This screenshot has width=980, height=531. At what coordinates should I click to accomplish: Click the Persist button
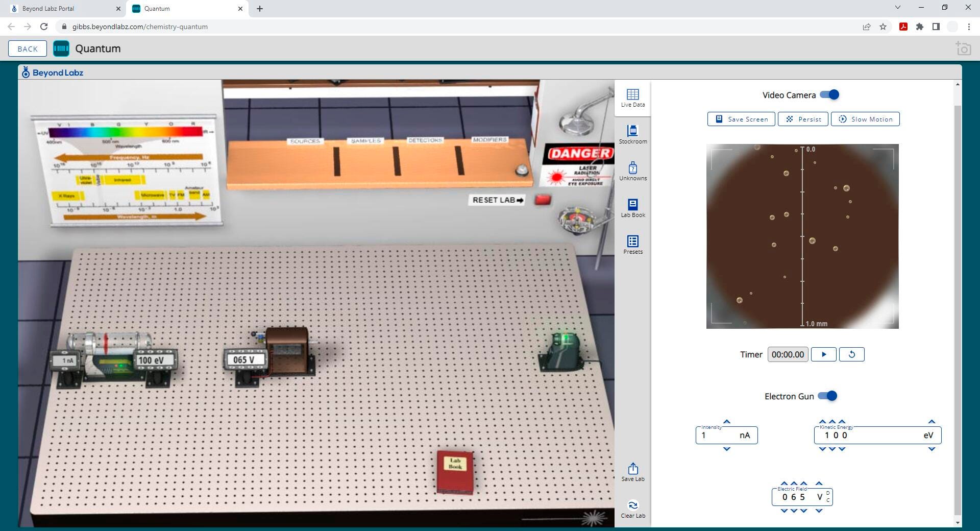click(803, 119)
